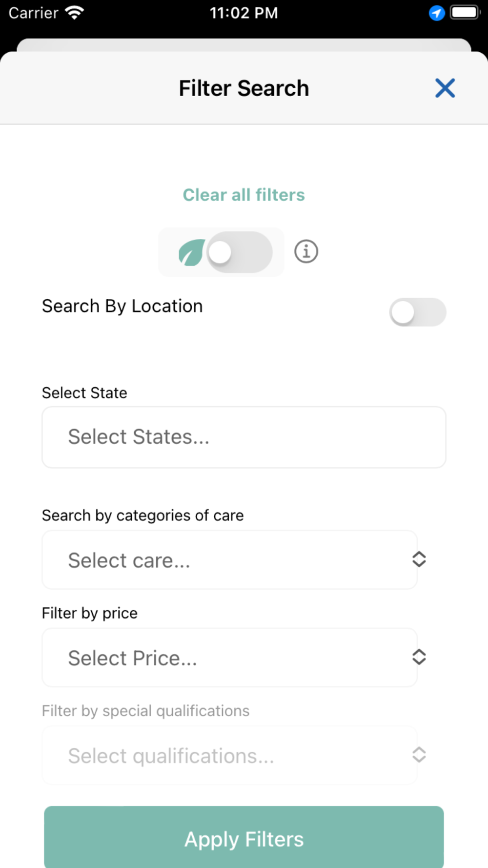Open the Select care dropdown
This screenshot has height=868, width=488.
[229, 560]
